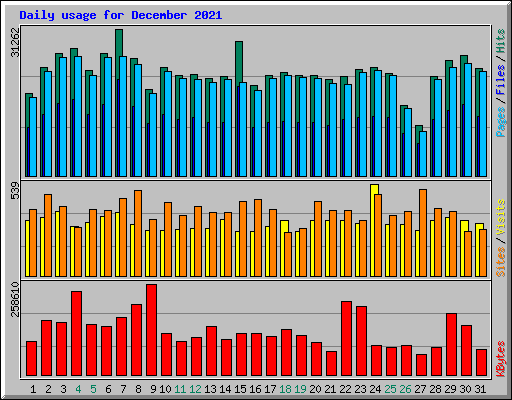512x400 pixels.
Task: Click day label 29 on the x-axis
Action: click(450, 389)
